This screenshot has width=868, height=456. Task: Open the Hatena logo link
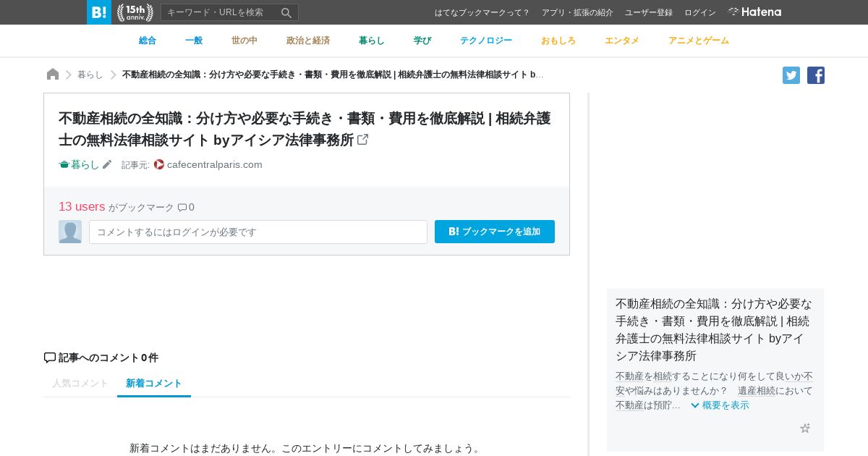tap(754, 12)
